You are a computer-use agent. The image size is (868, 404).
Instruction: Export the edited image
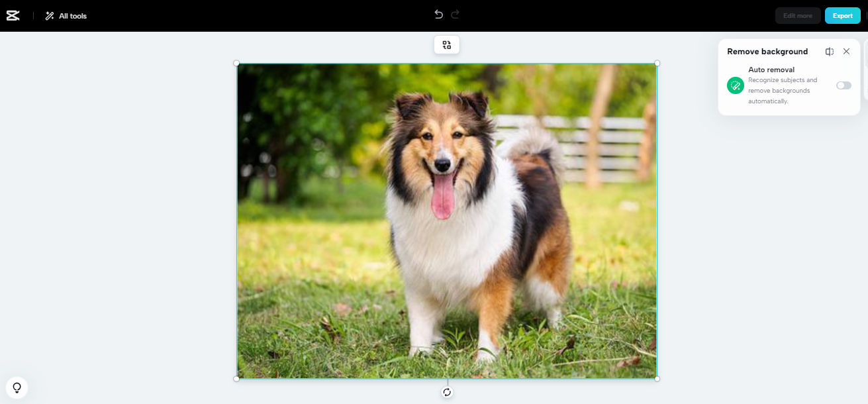[x=843, y=16]
